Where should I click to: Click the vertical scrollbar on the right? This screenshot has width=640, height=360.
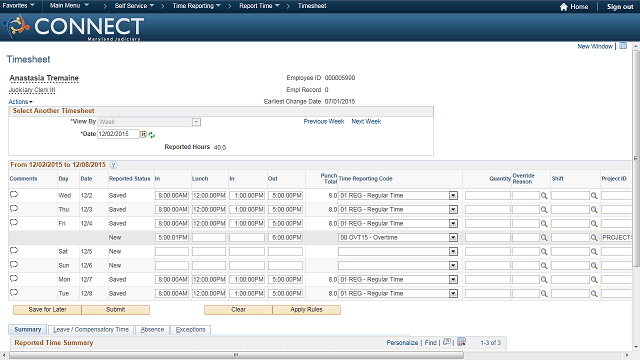[636, 158]
